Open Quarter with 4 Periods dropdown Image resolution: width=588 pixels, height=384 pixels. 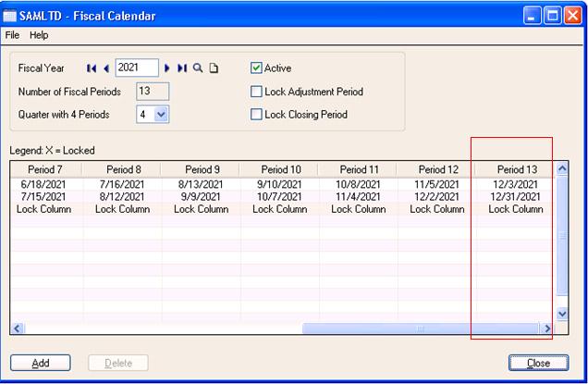[x=161, y=115]
